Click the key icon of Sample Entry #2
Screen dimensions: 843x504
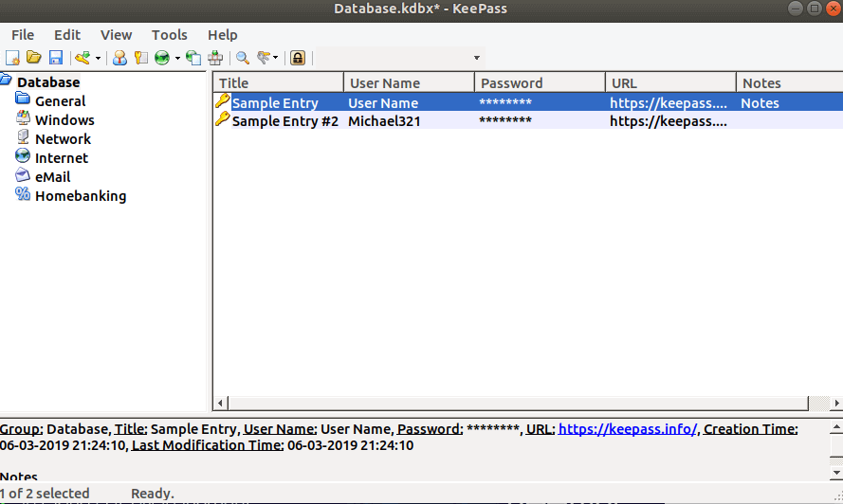coord(223,119)
